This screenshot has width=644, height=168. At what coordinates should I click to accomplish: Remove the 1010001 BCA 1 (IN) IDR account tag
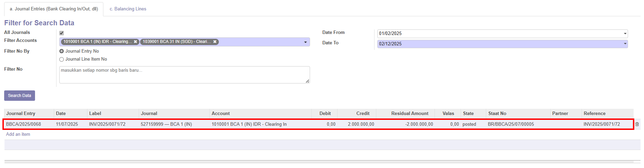click(136, 42)
